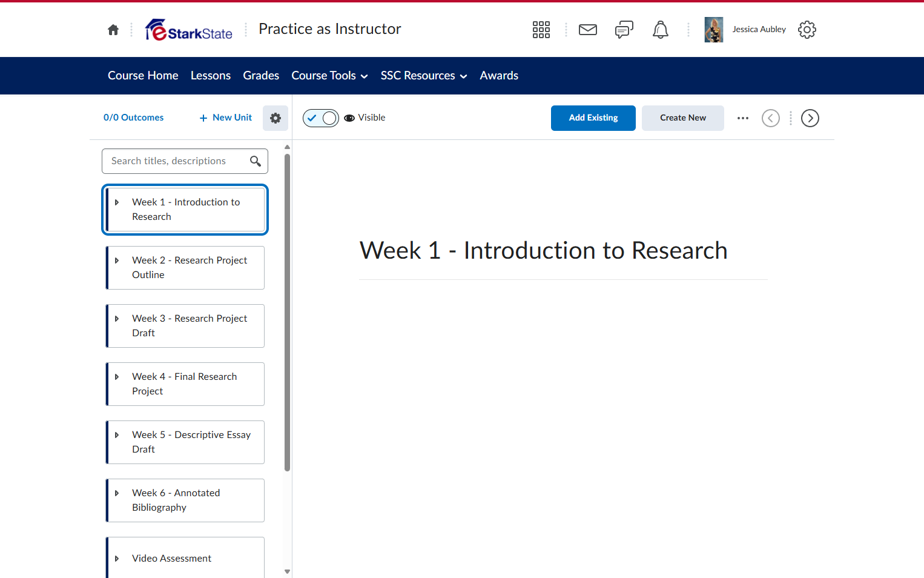
Task: Open the Lessons tab
Action: coord(211,76)
